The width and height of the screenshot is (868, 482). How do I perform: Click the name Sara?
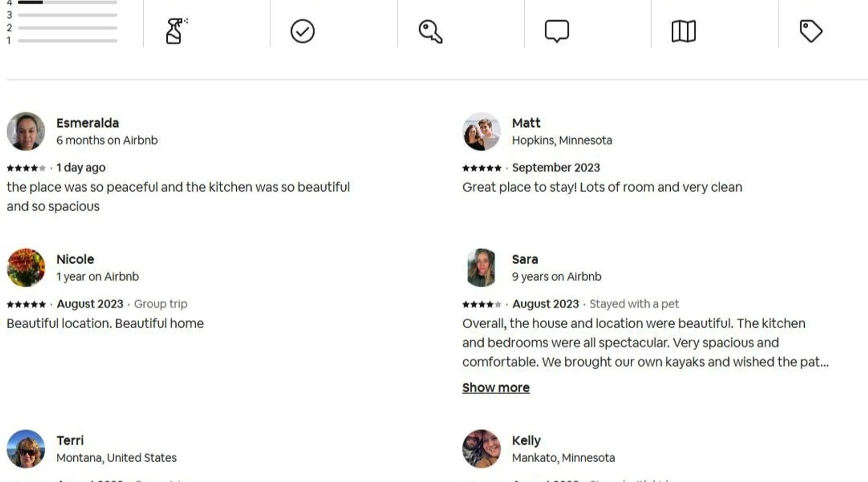525,259
